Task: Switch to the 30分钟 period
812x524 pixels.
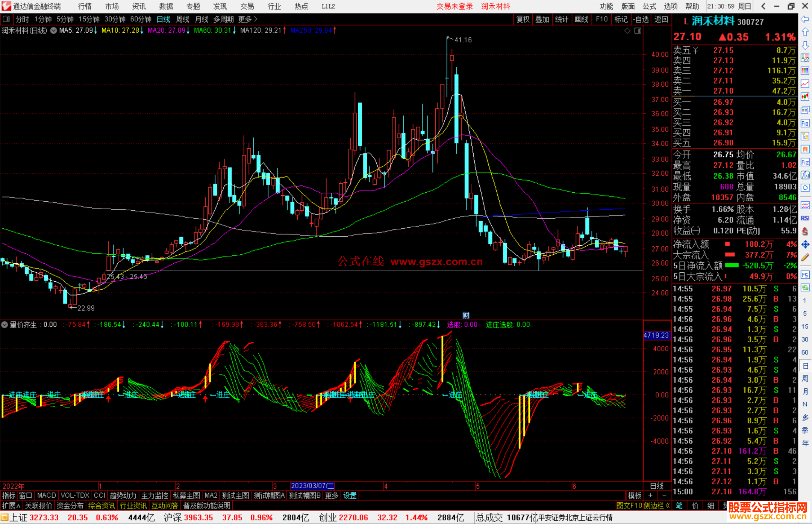Action: 115,19
